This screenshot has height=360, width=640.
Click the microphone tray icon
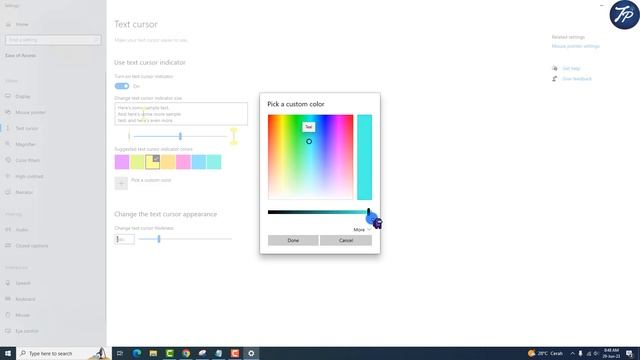[x=580, y=353]
